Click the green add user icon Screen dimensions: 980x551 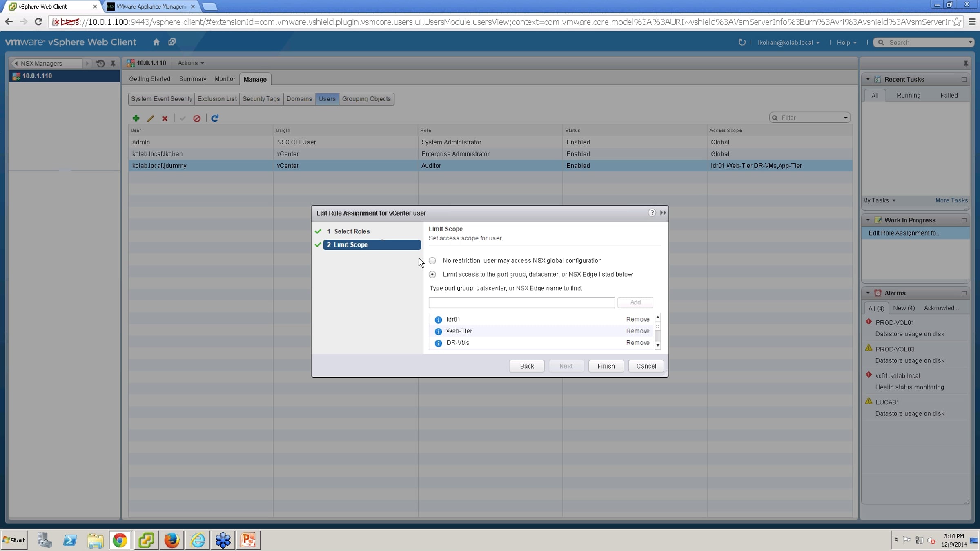coord(136,118)
